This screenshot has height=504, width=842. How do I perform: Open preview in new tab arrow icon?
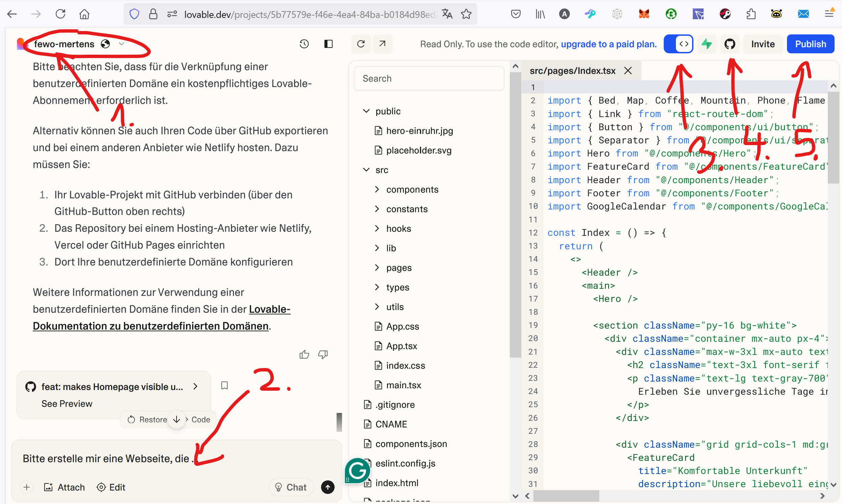point(382,44)
